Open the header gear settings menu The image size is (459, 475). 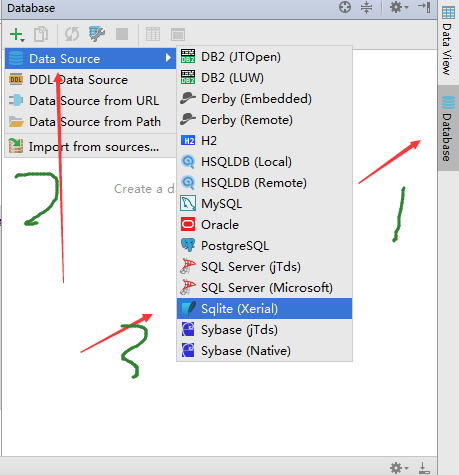tap(399, 7)
